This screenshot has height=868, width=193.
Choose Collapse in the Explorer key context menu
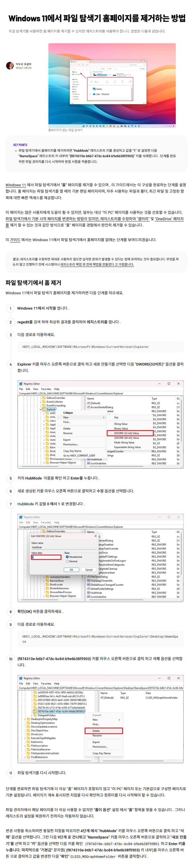[x=68, y=413]
